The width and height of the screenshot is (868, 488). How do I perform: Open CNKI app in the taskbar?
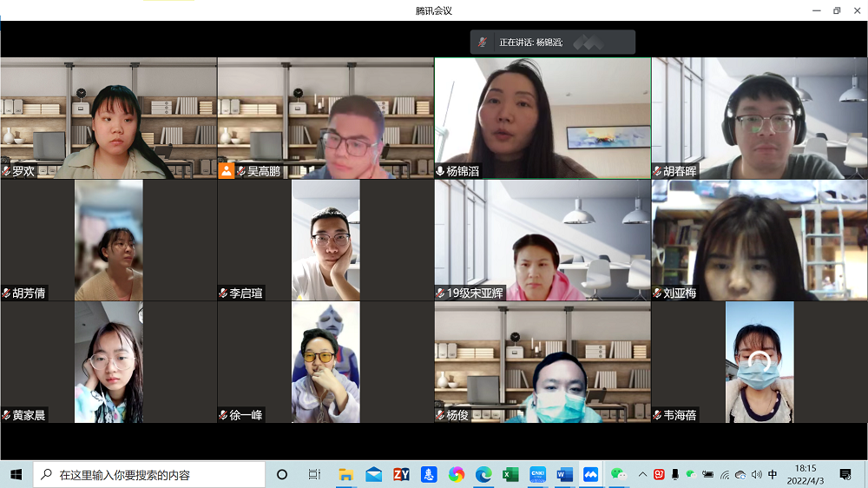point(537,474)
